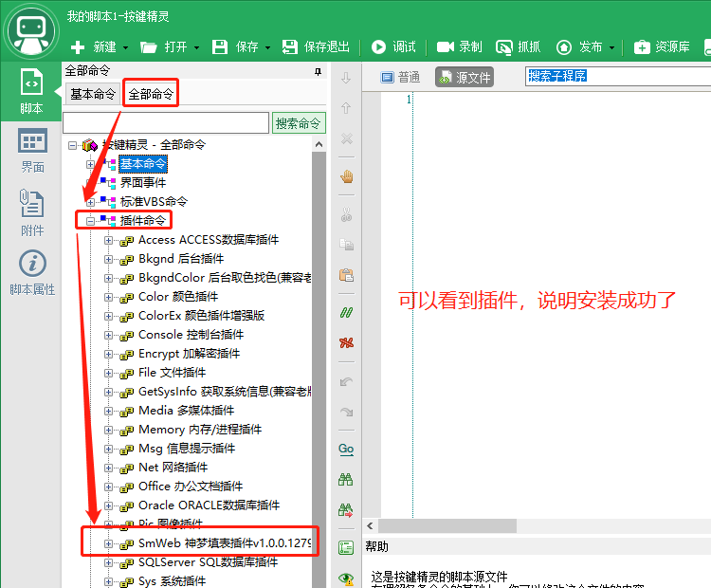
Task: Select Oracle ORACLE数据库插件 item
Action: (209, 505)
